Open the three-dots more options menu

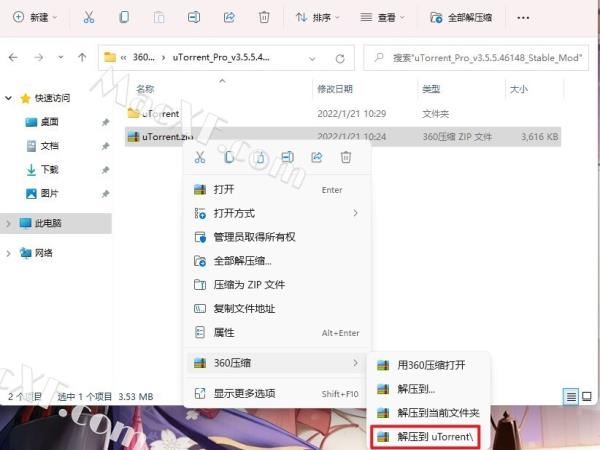tap(523, 18)
